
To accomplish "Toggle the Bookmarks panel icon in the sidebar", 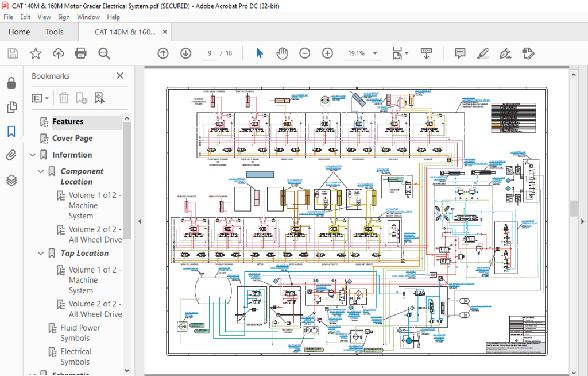I will pyautogui.click(x=11, y=132).
